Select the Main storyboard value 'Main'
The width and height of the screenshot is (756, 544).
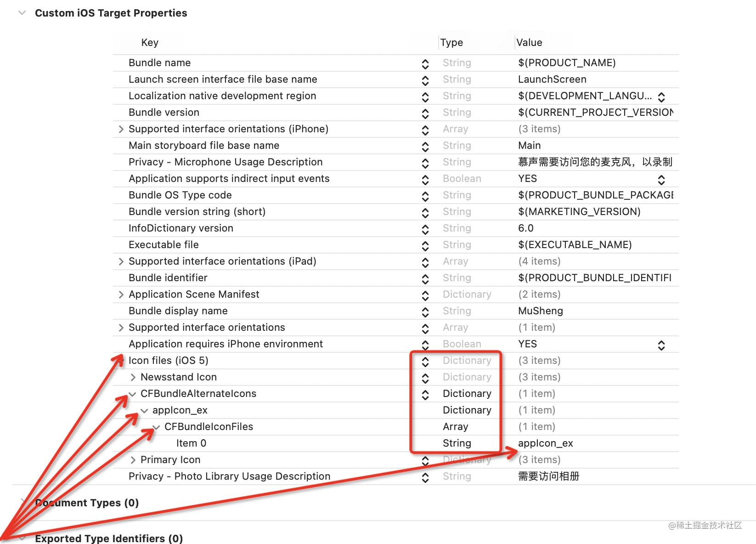point(529,146)
